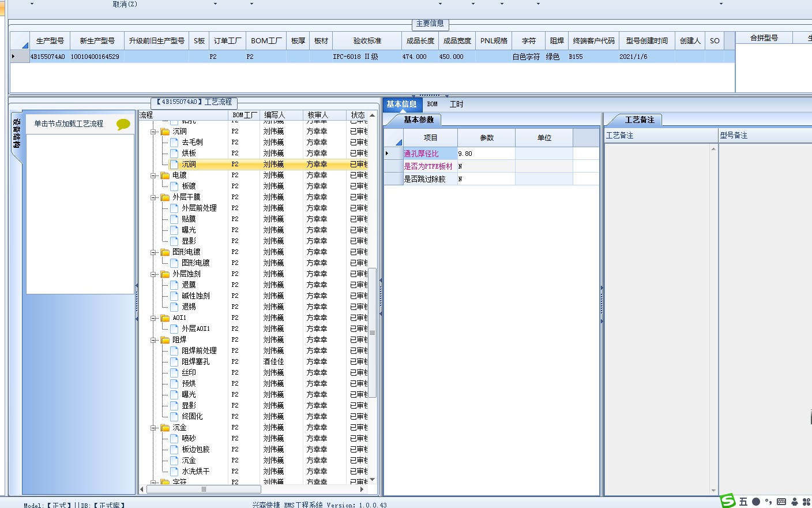Click the document icon beside 板边包胶
The width and height of the screenshot is (812, 508).
coord(175,449)
